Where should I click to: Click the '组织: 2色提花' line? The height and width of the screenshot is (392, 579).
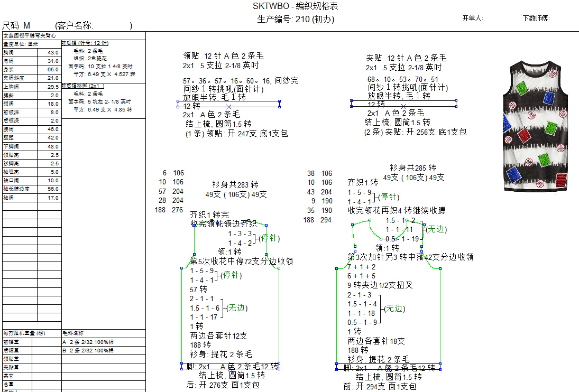click(90, 58)
